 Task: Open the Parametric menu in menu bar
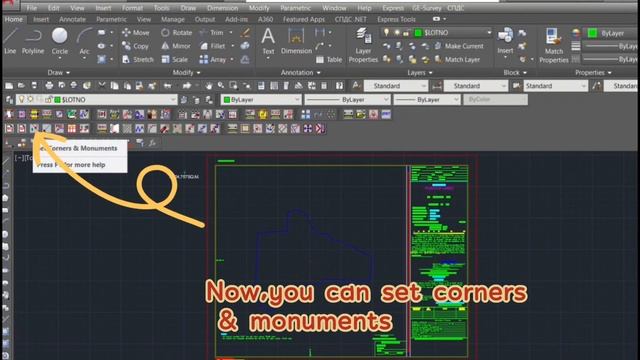(296, 8)
